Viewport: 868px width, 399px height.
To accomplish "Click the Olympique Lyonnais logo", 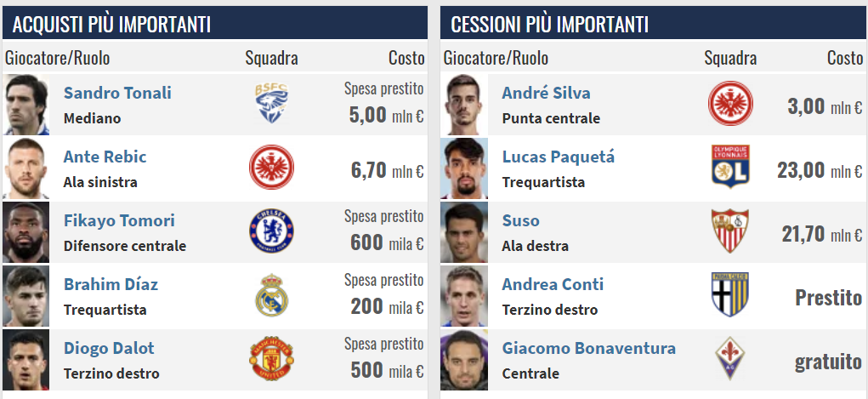I will (x=730, y=168).
